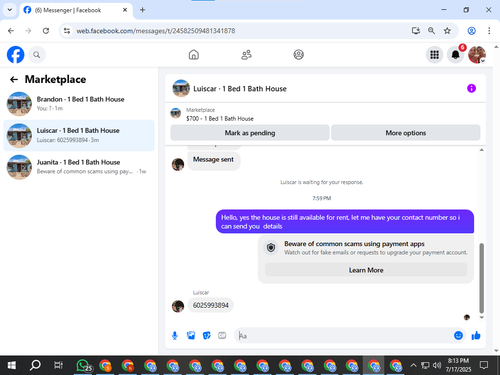Choose a GIF icon in composer
The width and height of the screenshot is (500, 375).
click(222, 336)
